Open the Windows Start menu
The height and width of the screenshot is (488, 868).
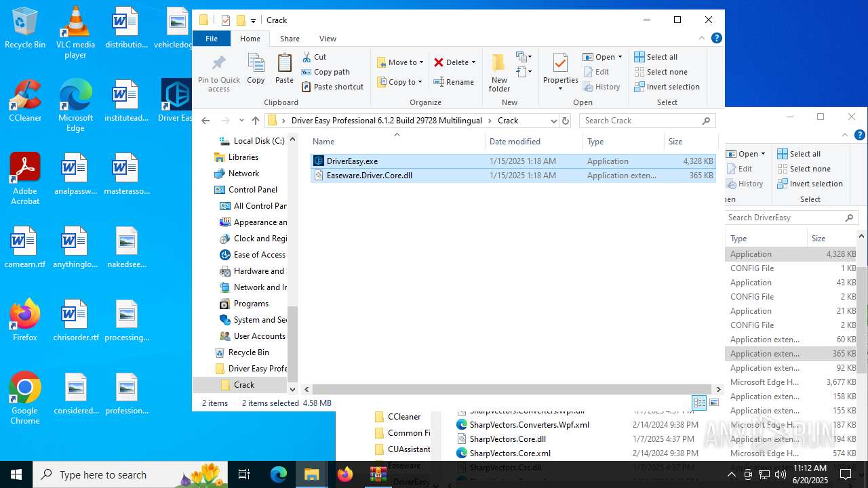click(x=16, y=474)
